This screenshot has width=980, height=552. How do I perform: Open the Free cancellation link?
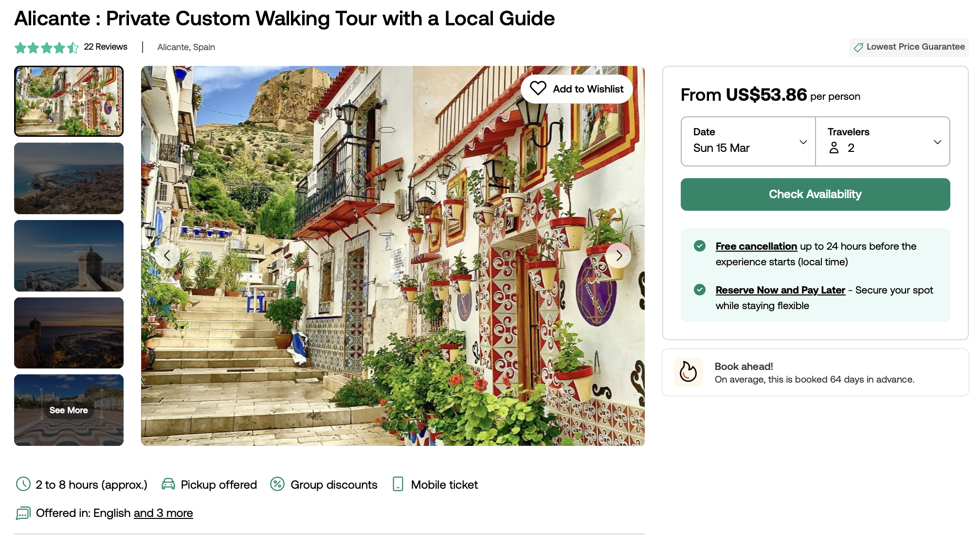pyautogui.click(x=756, y=246)
